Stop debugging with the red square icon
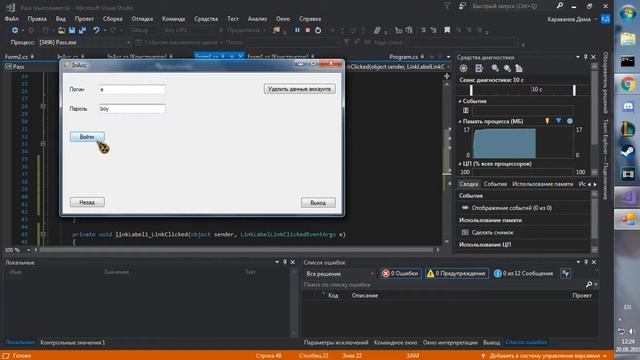The height and width of the screenshot is (360, 640). click(x=307, y=30)
